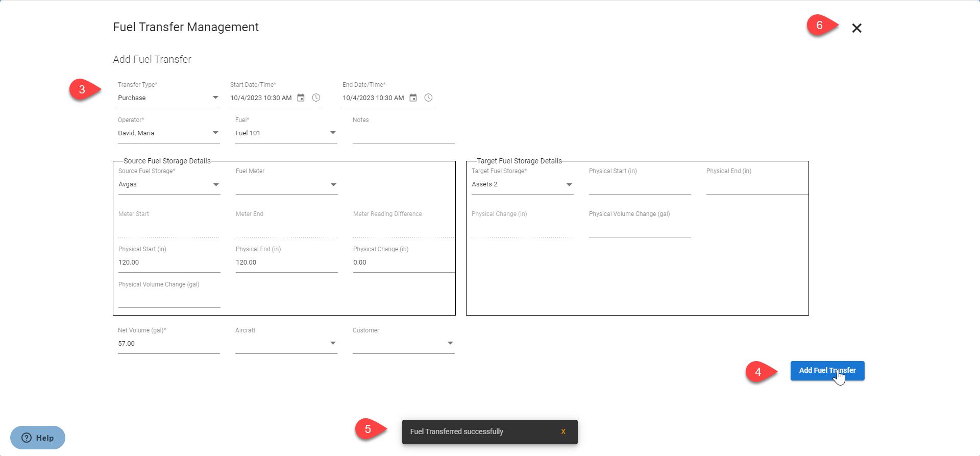
Task: Open Start Date clock time picker
Action: [316, 98]
